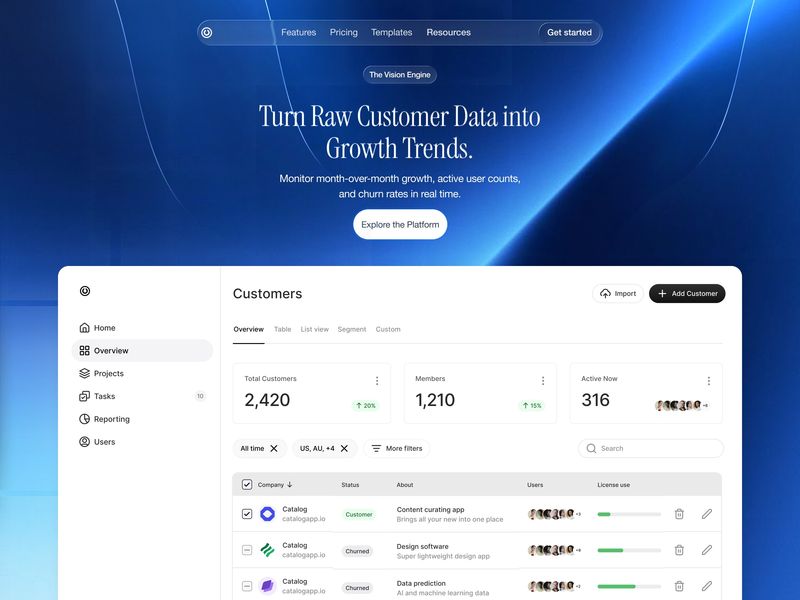Switch to the Overview tab
The width and height of the screenshot is (800, 600).
[248, 330]
